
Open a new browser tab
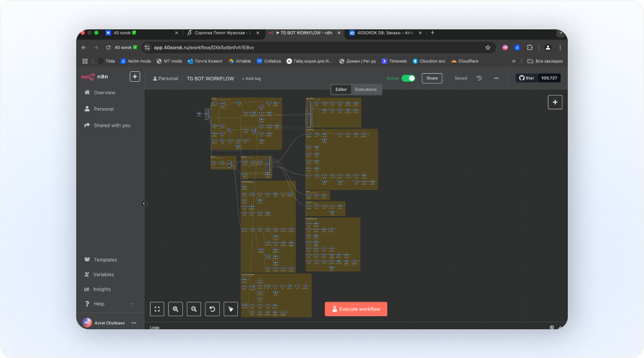432,32
